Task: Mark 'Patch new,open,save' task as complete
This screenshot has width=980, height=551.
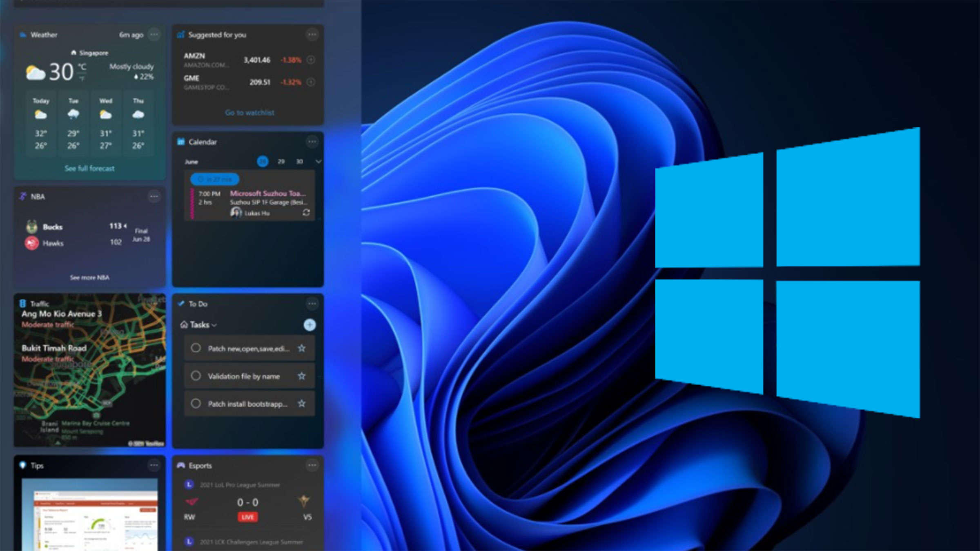Action: [196, 349]
